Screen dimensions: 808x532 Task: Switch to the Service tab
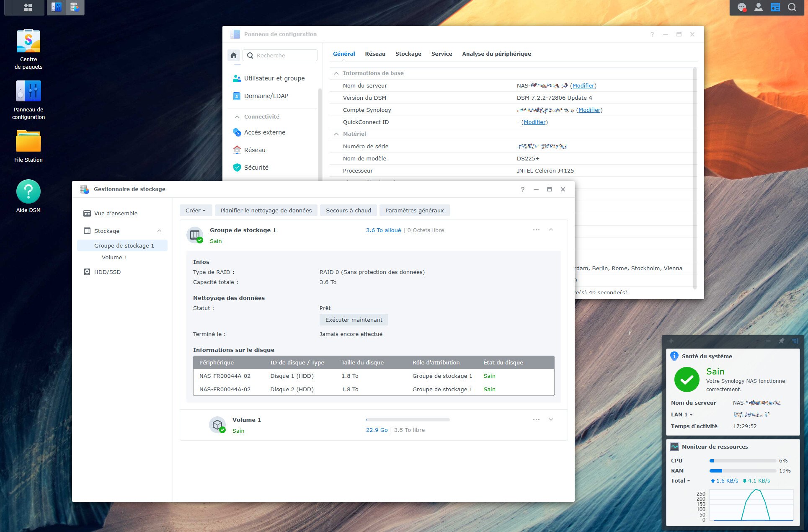point(441,54)
